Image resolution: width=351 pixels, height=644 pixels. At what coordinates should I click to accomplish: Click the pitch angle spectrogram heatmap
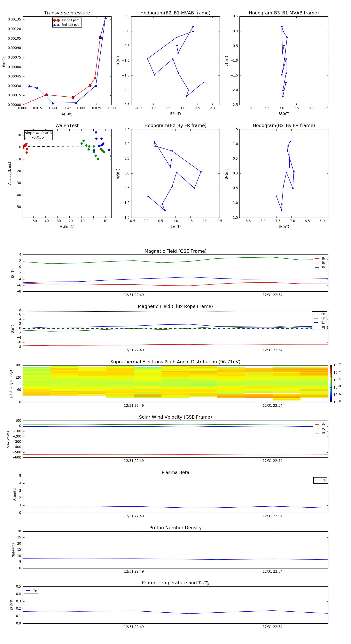coord(175,383)
